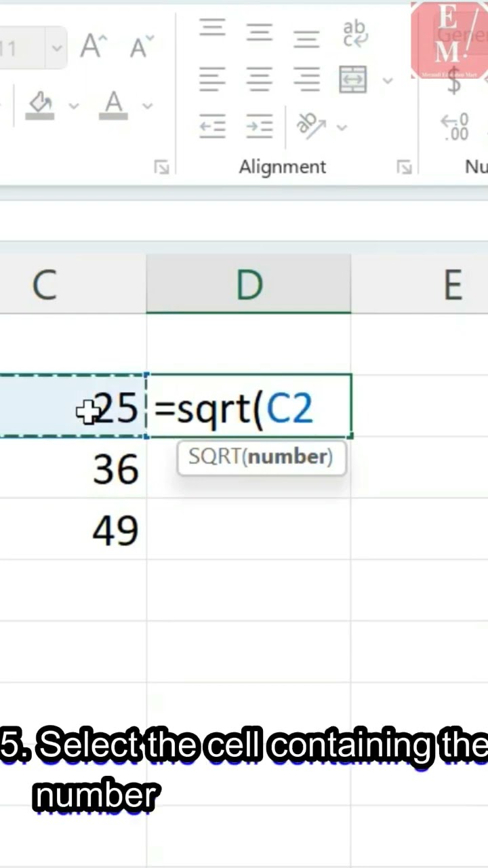This screenshot has width=488, height=868.
Task: Select the cell containing 36
Action: [x=73, y=469]
